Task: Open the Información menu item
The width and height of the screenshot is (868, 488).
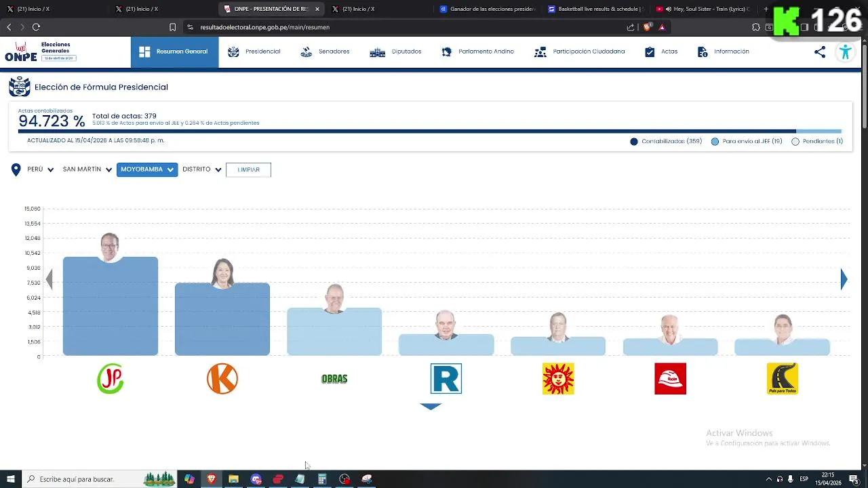Action: 724,52
